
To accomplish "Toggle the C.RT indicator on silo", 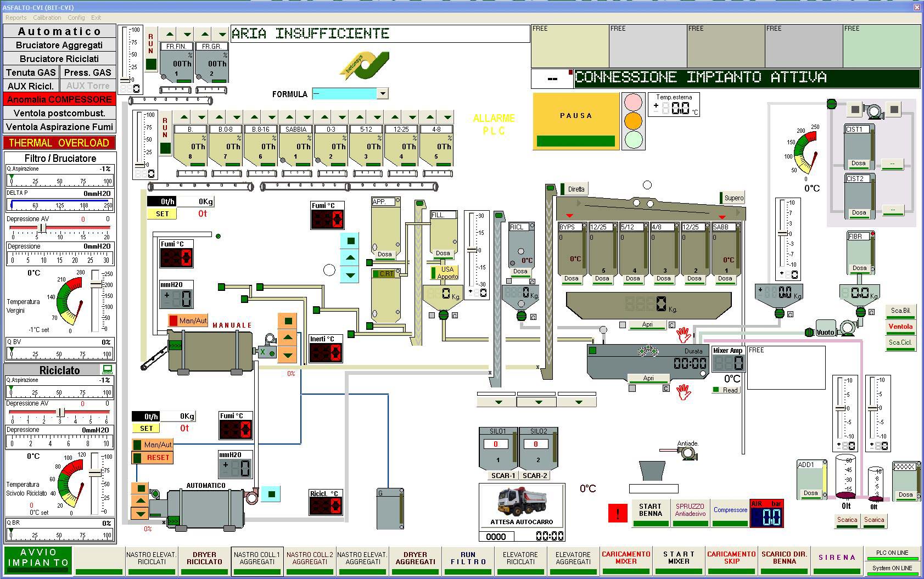I will tap(385, 274).
